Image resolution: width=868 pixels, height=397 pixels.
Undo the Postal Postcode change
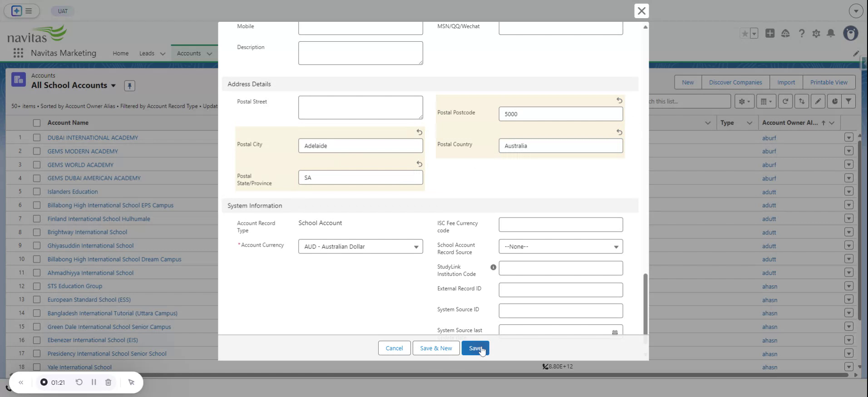point(619,100)
